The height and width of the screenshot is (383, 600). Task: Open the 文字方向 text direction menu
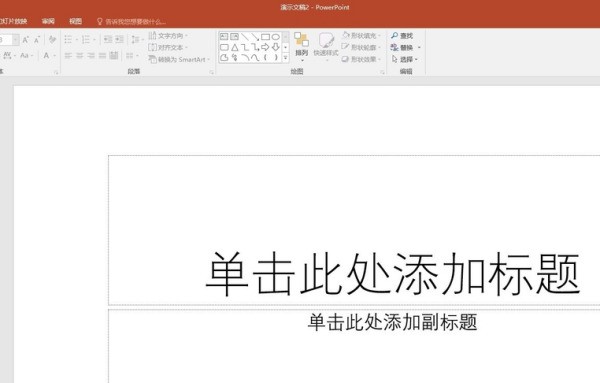pos(168,36)
